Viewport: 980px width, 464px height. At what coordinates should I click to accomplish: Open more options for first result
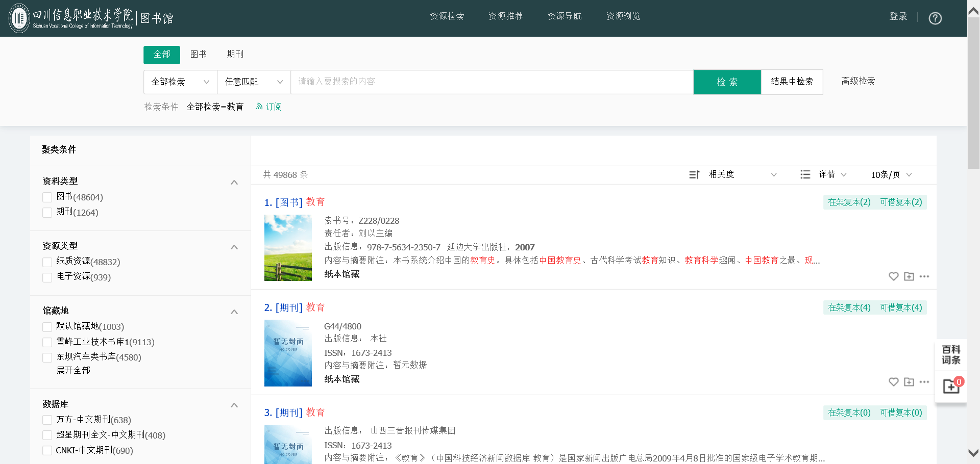point(924,276)
